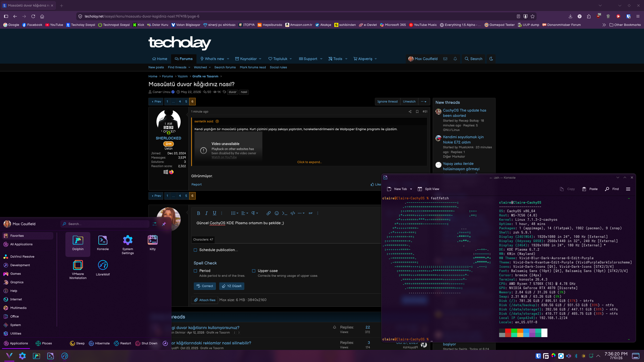644x362 pixels.
Task: Focus the launcher Search field
Action: 105,224
